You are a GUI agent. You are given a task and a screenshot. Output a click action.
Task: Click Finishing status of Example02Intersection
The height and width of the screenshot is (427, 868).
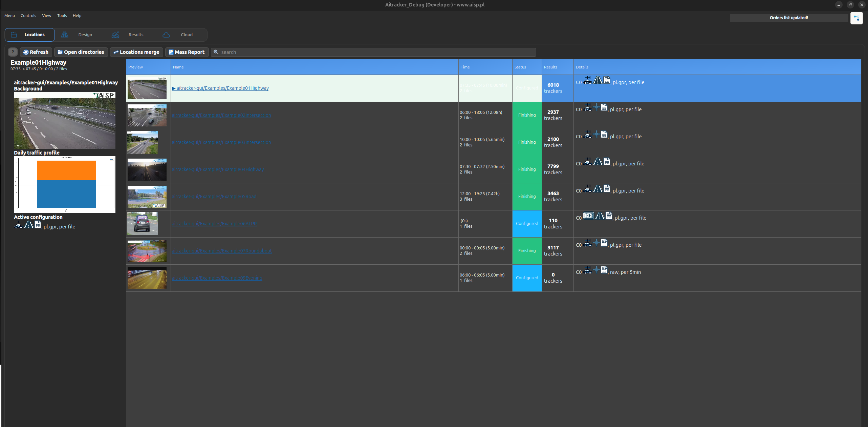tap(527, 115)
